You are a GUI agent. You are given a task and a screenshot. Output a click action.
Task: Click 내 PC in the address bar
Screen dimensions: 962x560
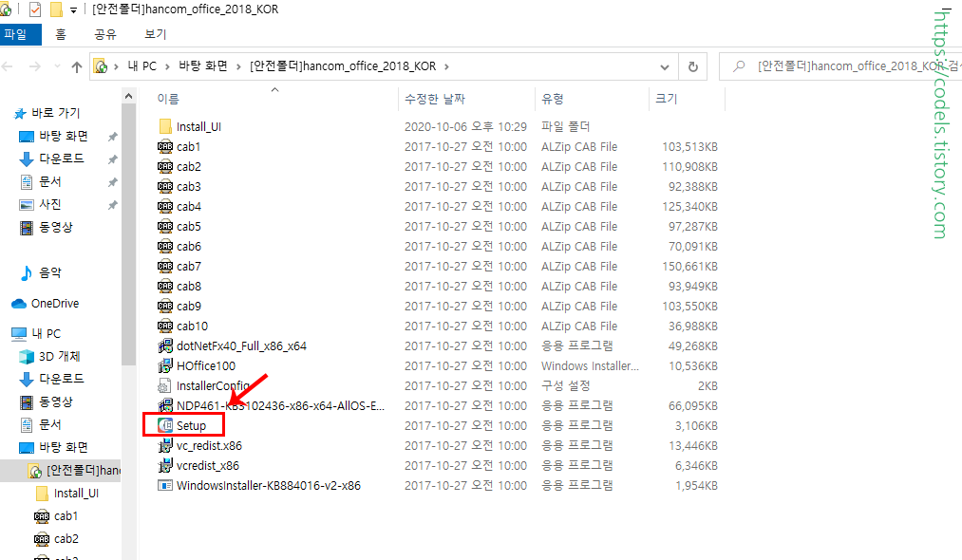pyautogui.click(x=141, y=66)
